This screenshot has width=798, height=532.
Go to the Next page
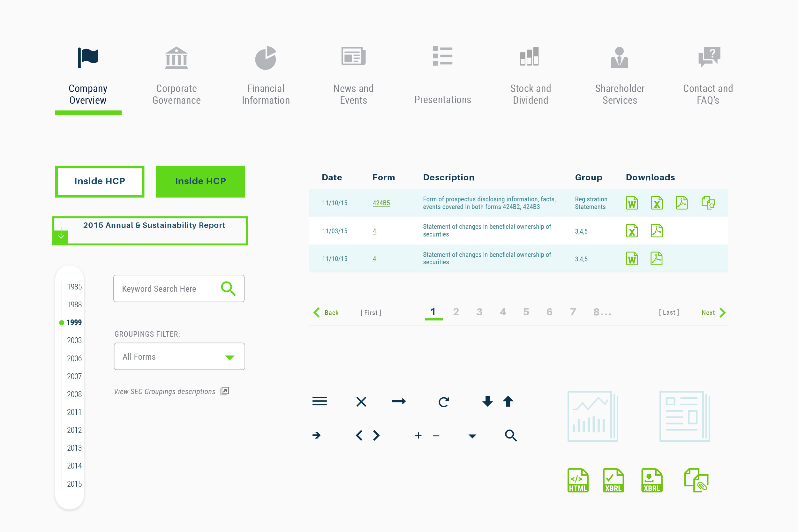(713, 312)
